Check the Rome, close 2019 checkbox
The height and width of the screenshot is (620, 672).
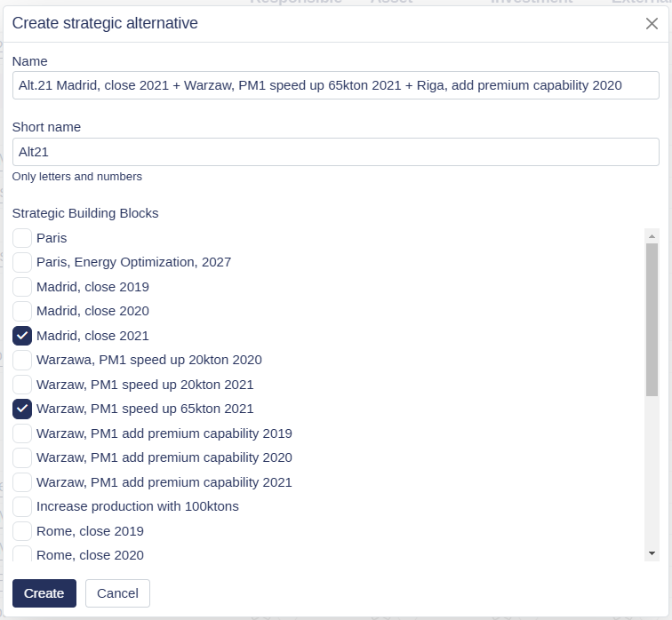pos(22,531)
